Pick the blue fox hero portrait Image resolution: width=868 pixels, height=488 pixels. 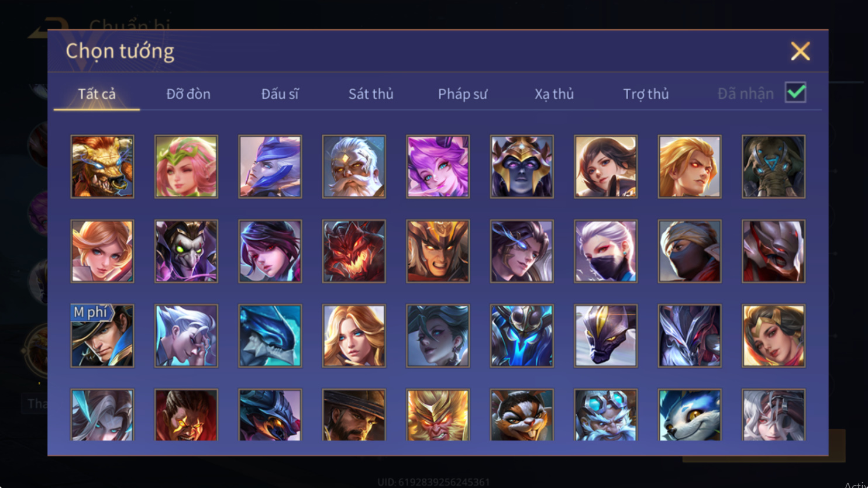(690, 415)
